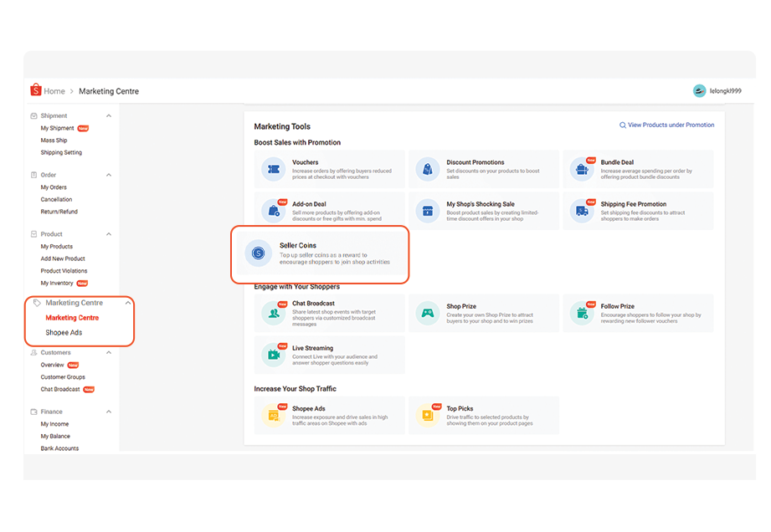
Task: Collapse the Shipment sidebar section
Action: pos(109,116)
